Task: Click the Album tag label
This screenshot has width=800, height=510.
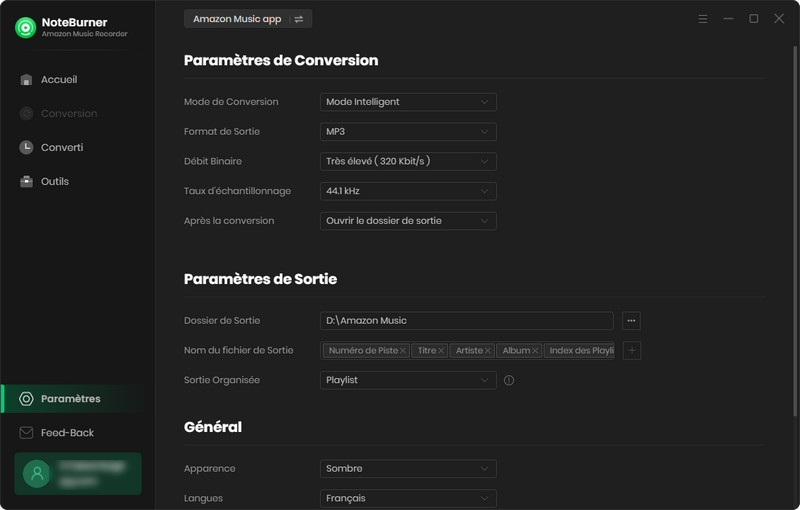Action: tap(516, 351)
